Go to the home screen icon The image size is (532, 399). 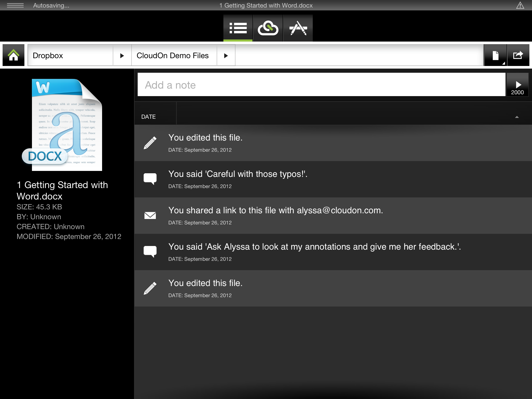coord(14,55)
